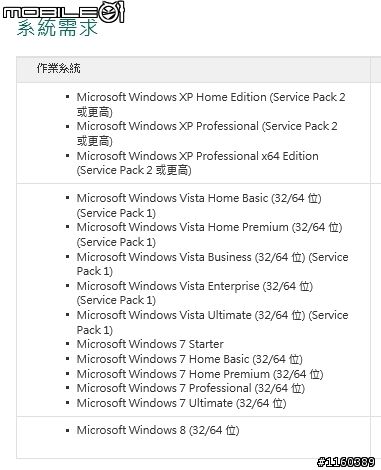Image resolution: width=381 pixels, height=470 pixels.
Task: Select Microsoft Windows XP Home Edition entry
Action: point(211,104)
